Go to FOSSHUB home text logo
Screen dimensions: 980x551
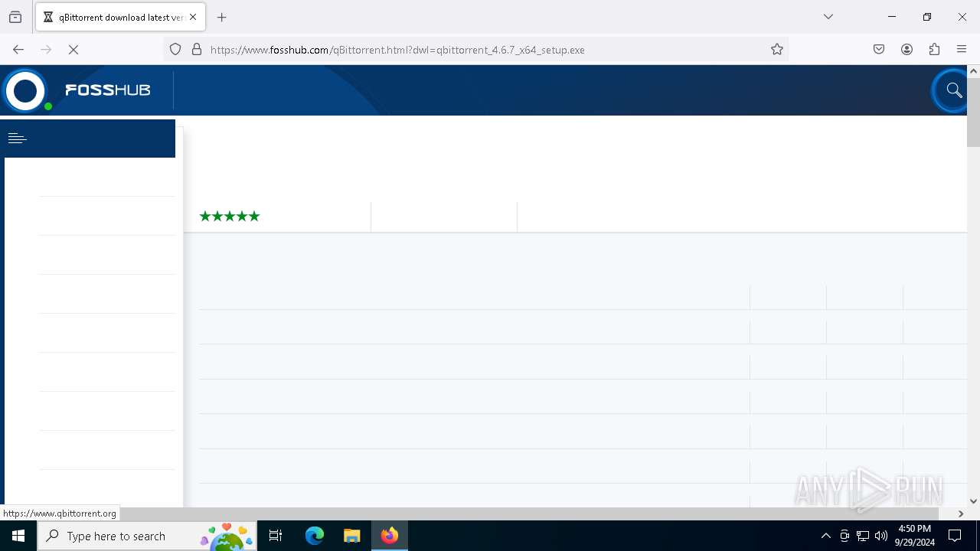pos(108,90)
